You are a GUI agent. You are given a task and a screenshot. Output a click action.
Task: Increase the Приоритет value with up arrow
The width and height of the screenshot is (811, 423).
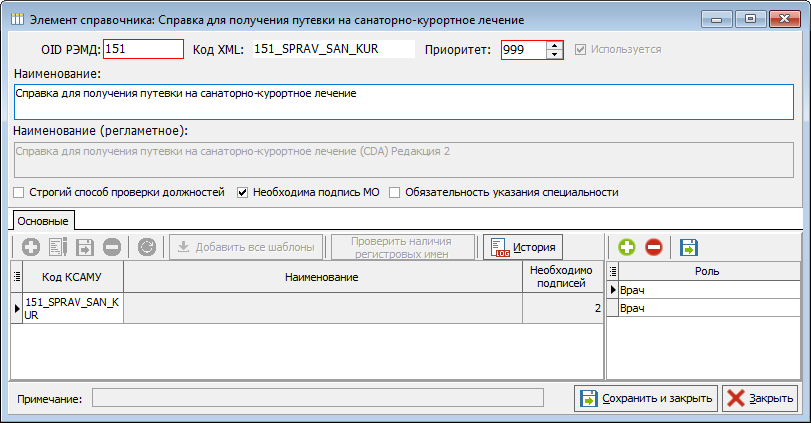[x=555, y=44]
